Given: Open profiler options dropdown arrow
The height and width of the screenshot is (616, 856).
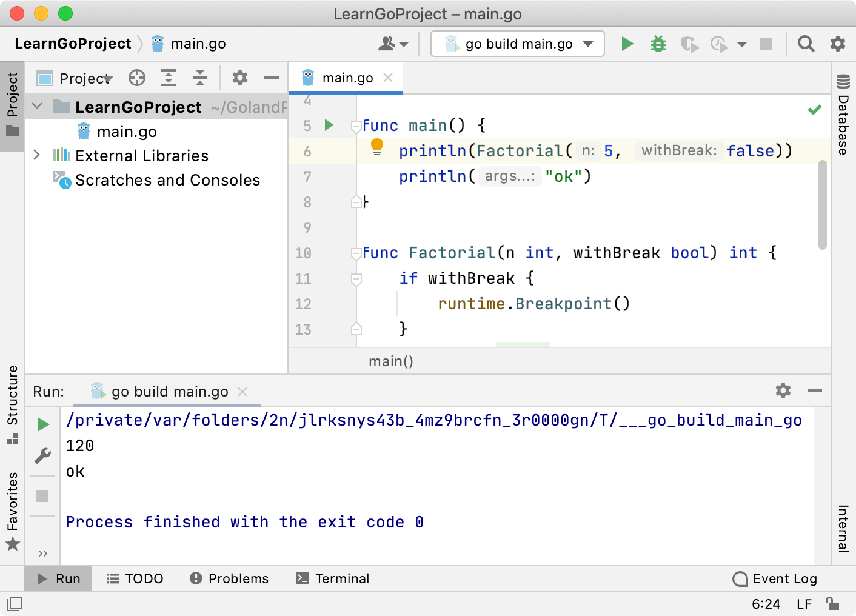Looking at the screenshot, I should [741, 44].
